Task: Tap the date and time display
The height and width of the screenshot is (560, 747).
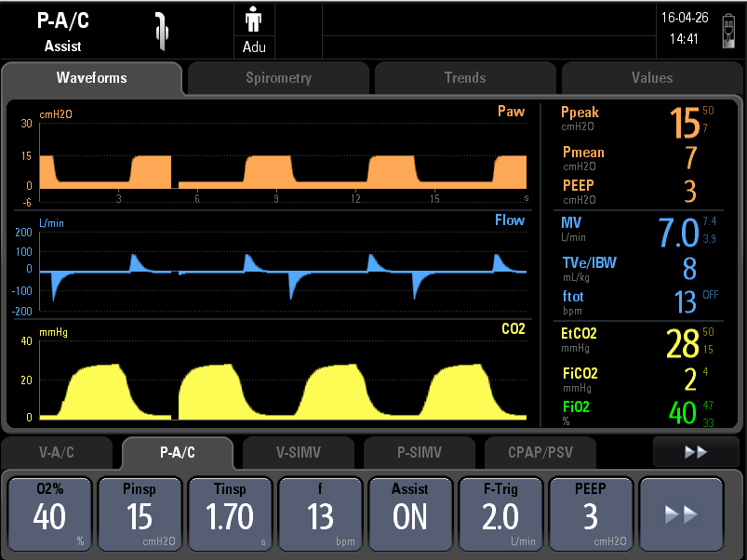Action: [x=685, y=28]
